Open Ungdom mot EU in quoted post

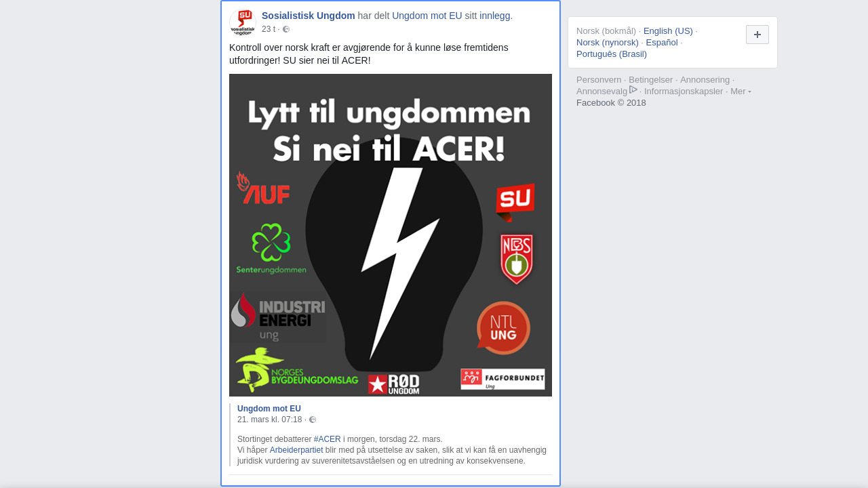tap(269, 409)
